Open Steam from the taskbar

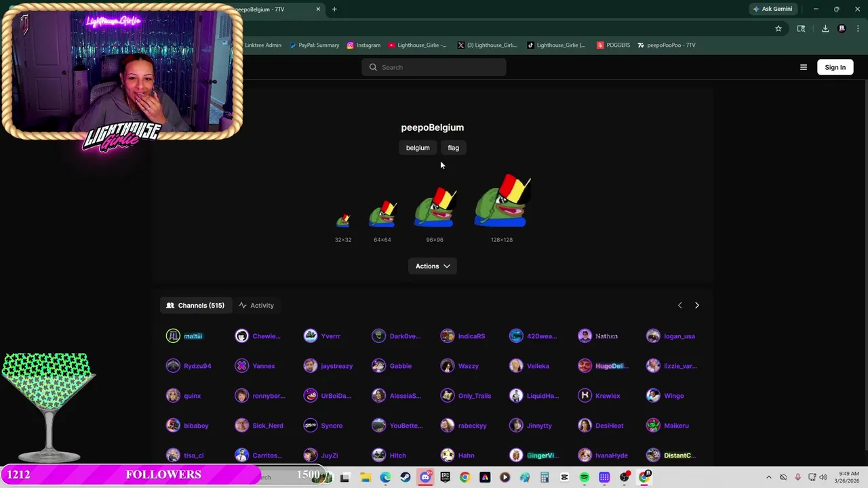(405, 477)
